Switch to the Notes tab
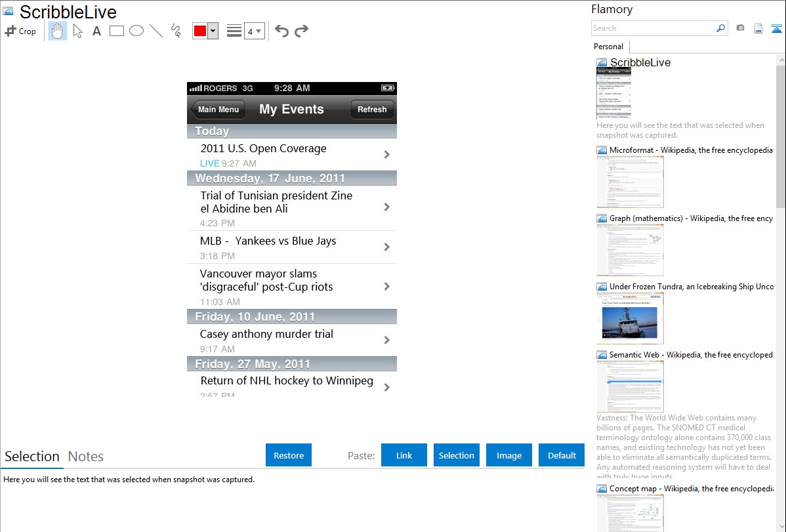This screenshot has height=532, width=786. (x=86, y=457)
